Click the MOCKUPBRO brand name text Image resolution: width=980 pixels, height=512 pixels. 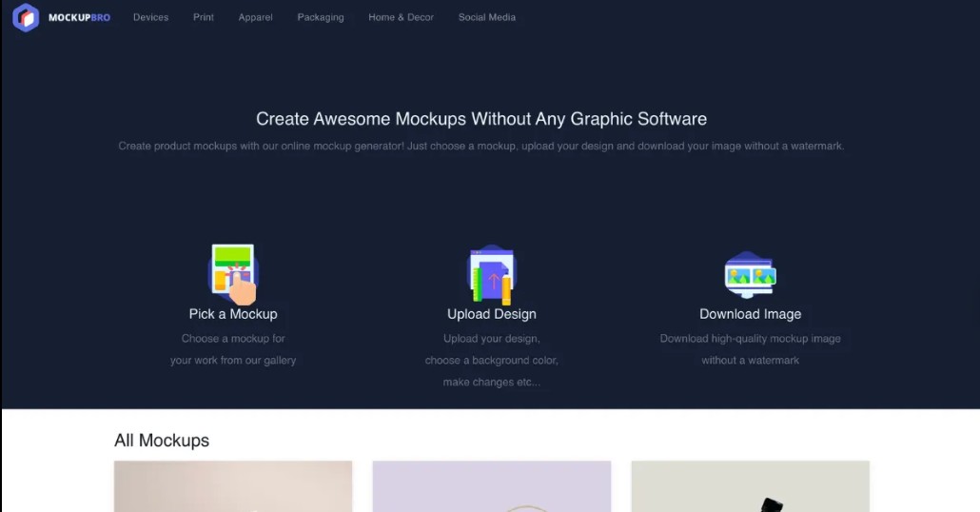79,17
